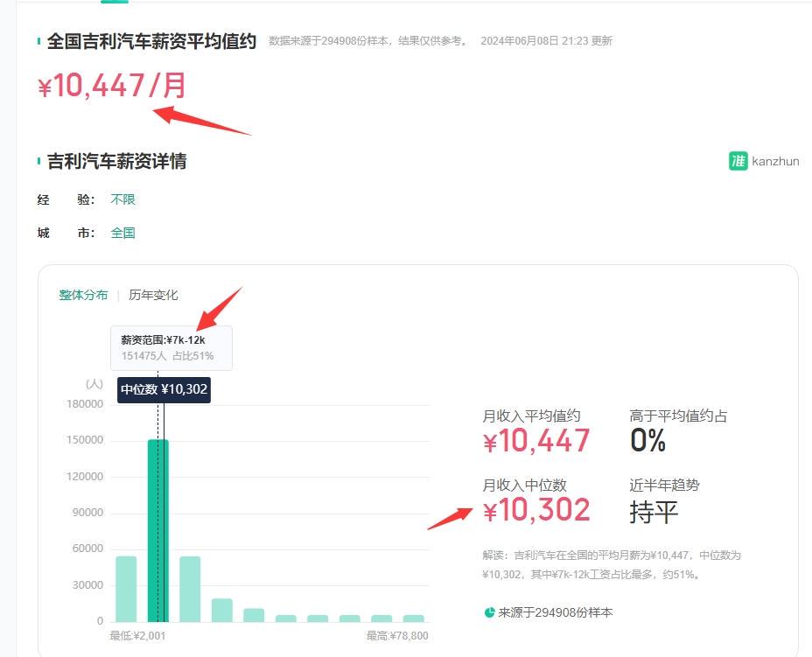Click the 薪资范围:¥7k-12k tooltip

point(171,348)
